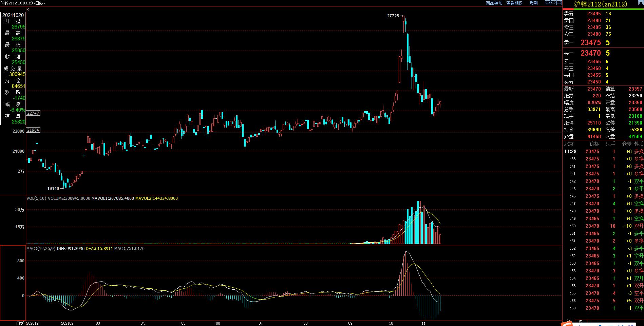Click the 性质 column header in trades list
The height and width of the screenshot is (326, 644).
(x=639, y=144)
